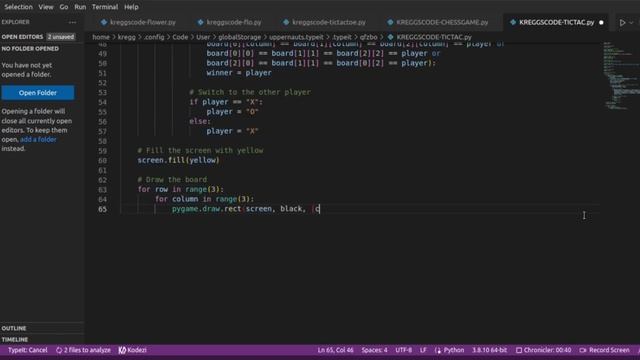Click Record Screen in status bar
Viewport: 640px width, 360px height.
pyautogui.click(x=605, y=350)
